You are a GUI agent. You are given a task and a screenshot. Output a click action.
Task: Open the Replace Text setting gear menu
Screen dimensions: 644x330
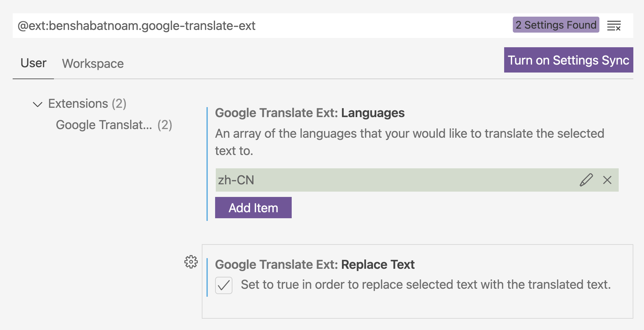tap(191, 262)
